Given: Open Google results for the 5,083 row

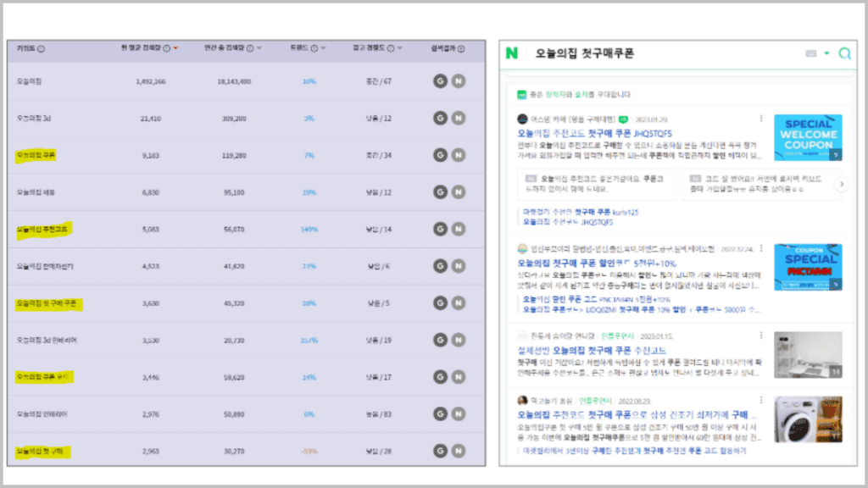Looking at the screenshot, I should pyautogui.click(x=440, y=229).
